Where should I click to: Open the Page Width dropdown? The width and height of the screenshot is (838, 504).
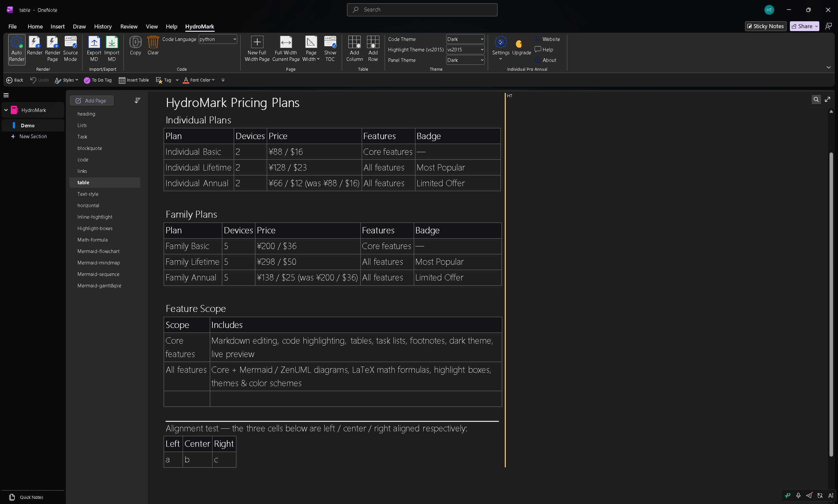coord(311,49)
